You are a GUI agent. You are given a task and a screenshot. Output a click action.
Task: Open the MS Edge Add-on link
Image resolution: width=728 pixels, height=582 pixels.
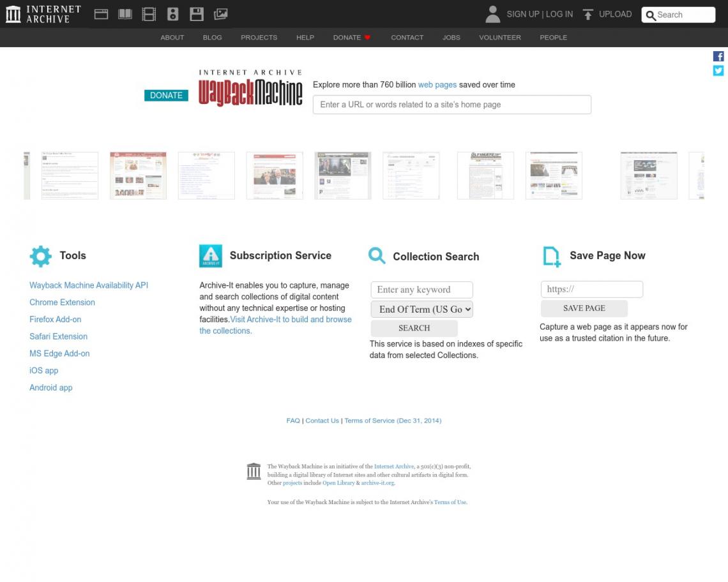tap(59, 354)
